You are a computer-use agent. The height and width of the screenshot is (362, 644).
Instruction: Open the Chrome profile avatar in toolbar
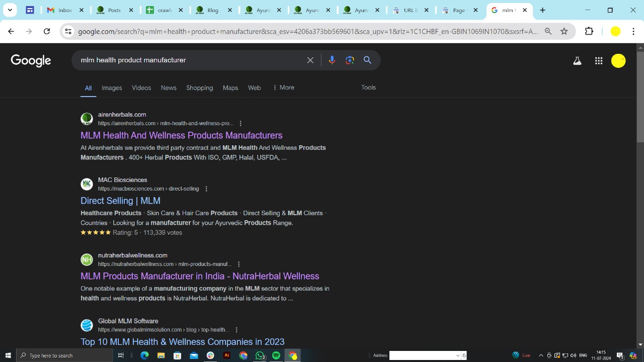click(615, 31)
